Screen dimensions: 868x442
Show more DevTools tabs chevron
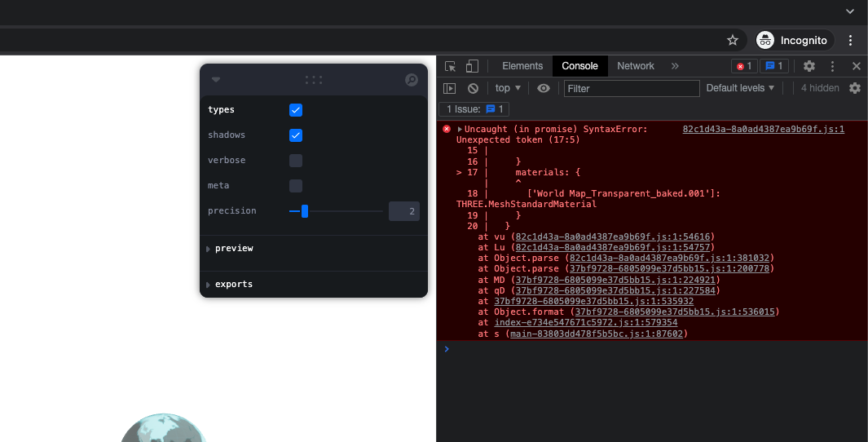coord(675,66)
